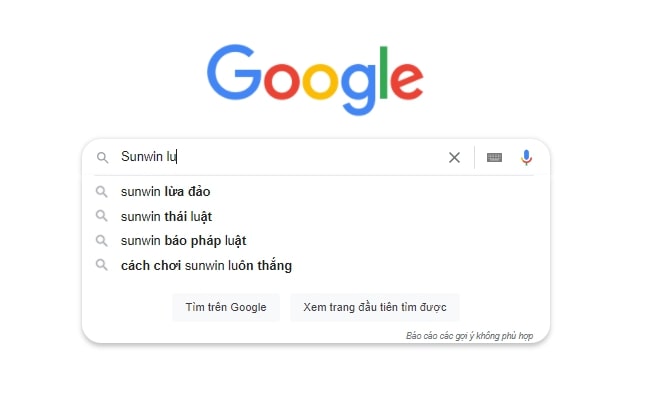Click the magnifier icon beside 'sunwin lừa đảo'
Viewport: 657px width, 396px height.
point(101,192)
